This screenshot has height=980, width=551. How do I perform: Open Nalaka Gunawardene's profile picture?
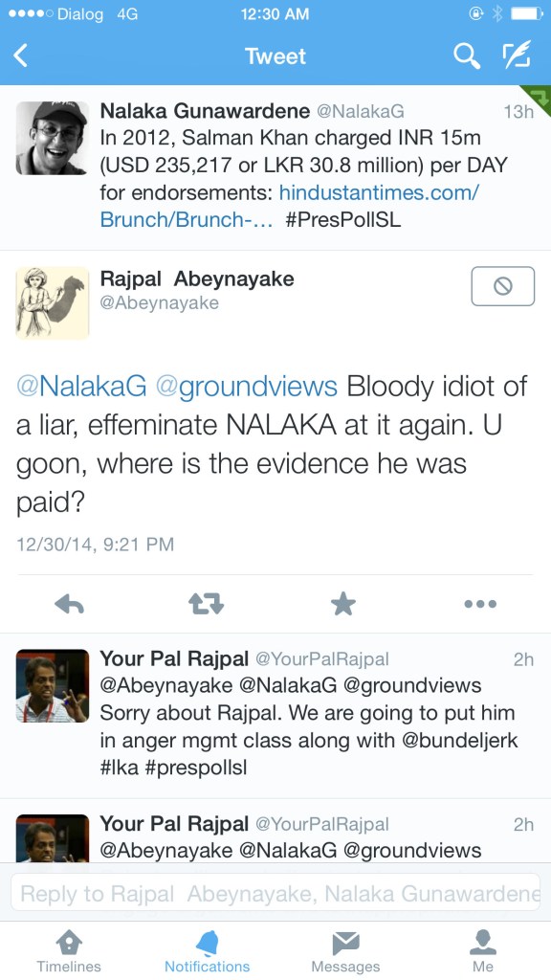coord(52,138)
